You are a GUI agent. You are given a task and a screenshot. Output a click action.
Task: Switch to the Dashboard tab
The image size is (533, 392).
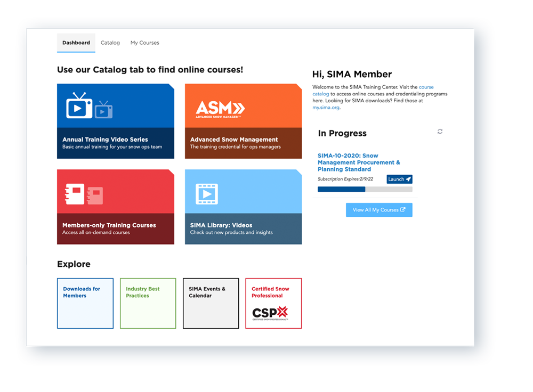click(x=76, y=43)
